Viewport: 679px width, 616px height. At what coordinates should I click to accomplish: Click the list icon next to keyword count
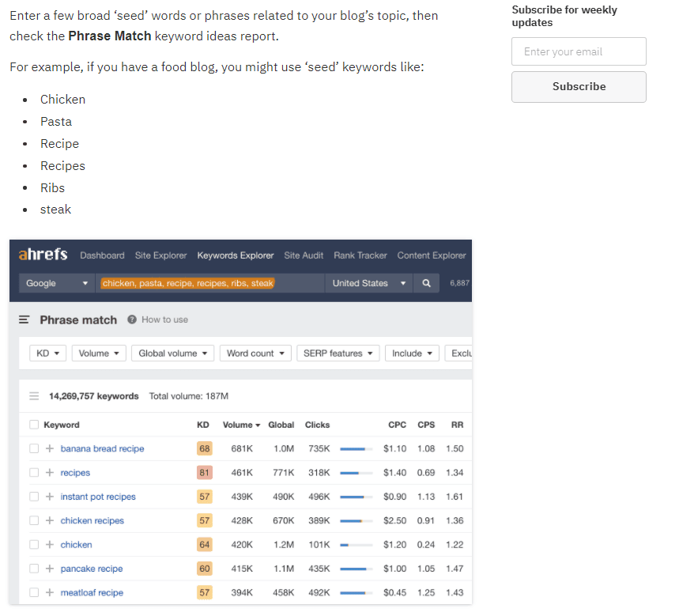pos(32,395)
